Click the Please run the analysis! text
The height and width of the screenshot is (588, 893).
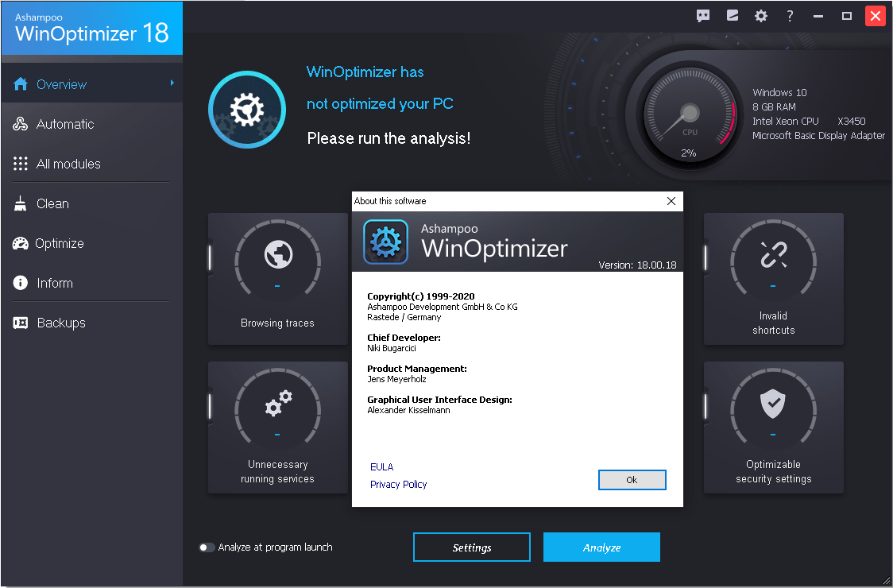click(x=389, y=138)
